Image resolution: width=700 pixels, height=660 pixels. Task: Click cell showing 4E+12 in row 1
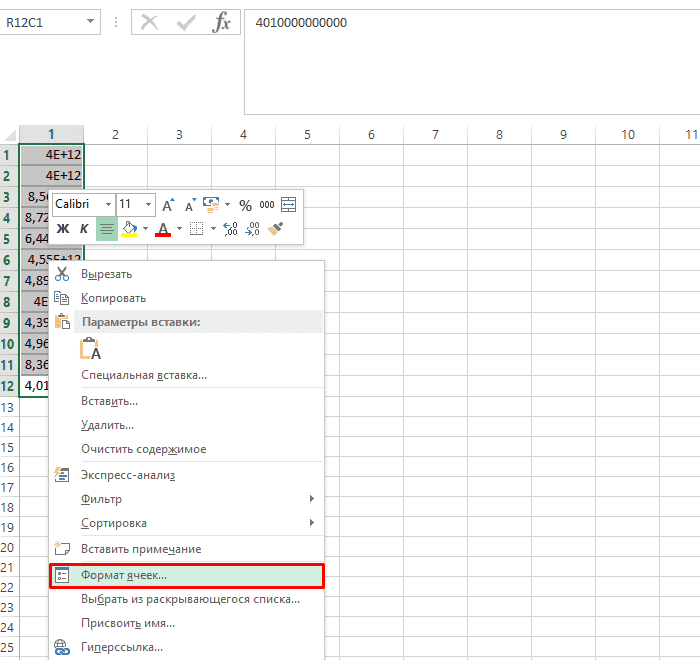click(52, 155)
